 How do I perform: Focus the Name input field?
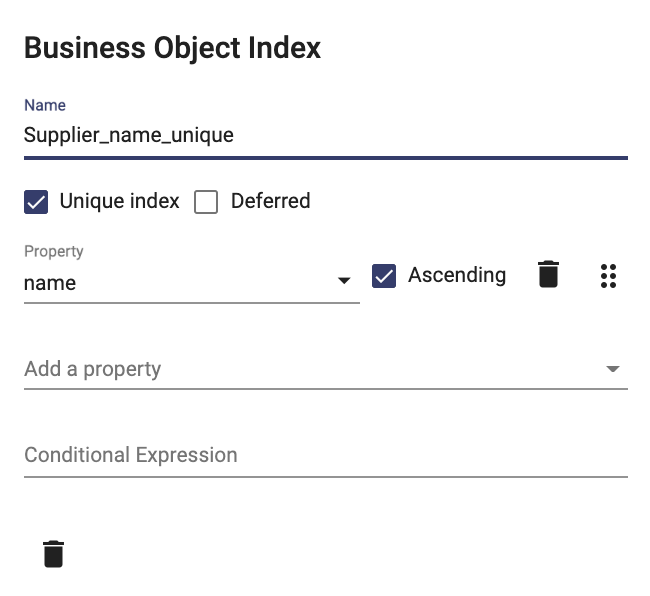click(x=326, y=136)
